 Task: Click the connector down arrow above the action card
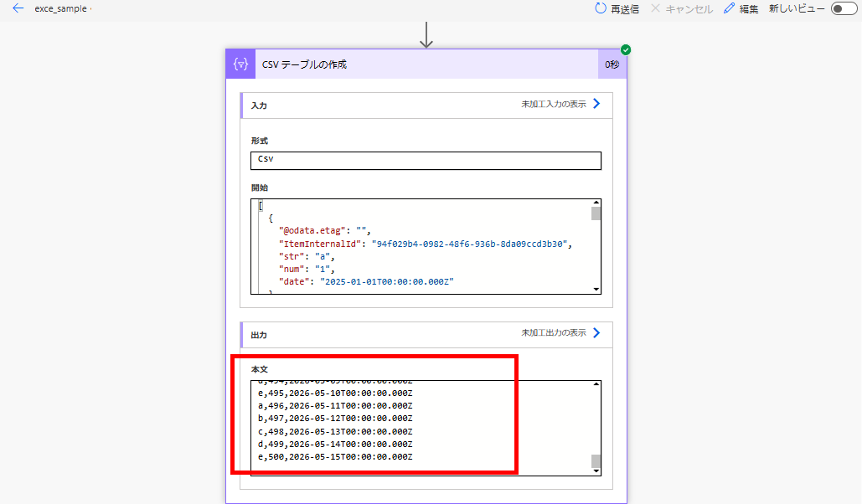[x=427, y=35]
